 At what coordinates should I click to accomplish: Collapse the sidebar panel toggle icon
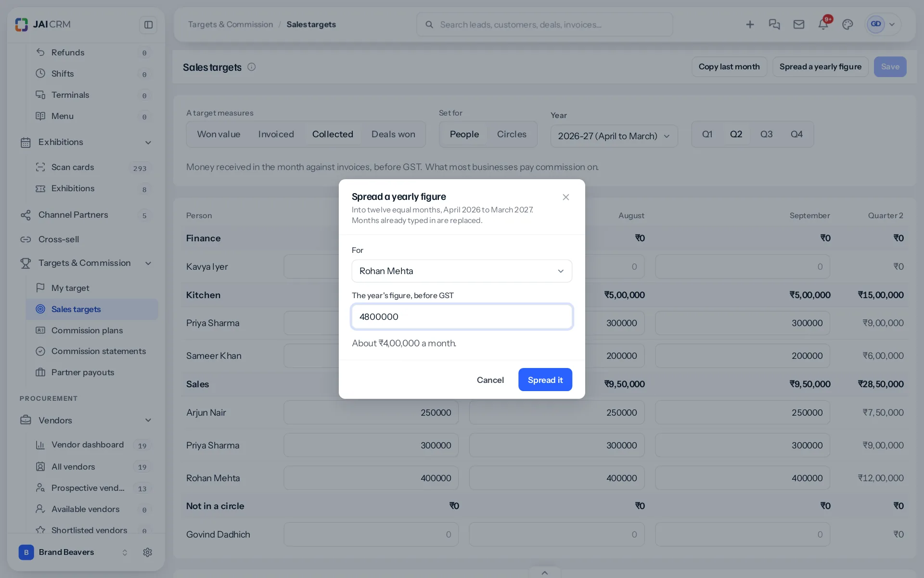tap(148, 25)
